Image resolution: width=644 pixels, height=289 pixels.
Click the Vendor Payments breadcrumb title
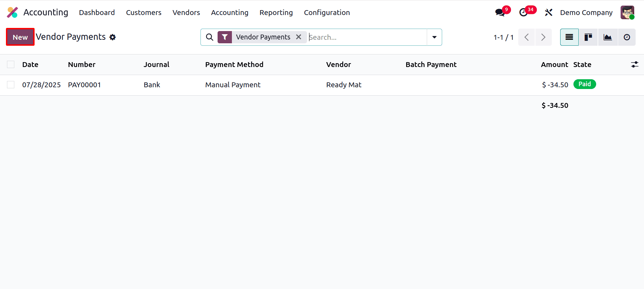click(x=71, y=37)
